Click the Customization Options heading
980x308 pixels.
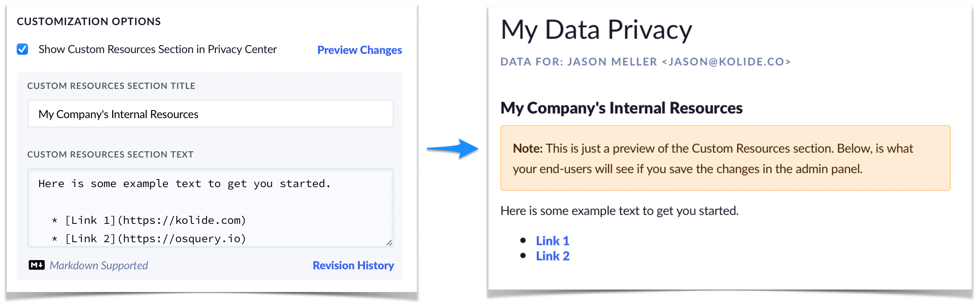[x=89, y=22]
